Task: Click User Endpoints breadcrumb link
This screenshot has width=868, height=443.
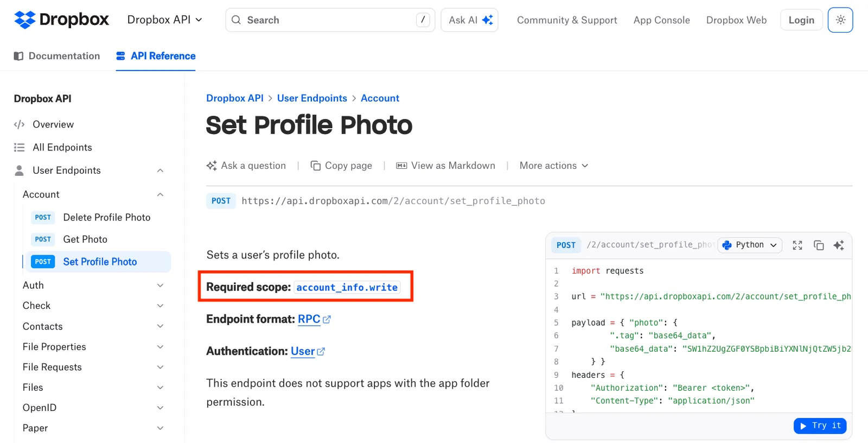Action: tap(312, 98)
